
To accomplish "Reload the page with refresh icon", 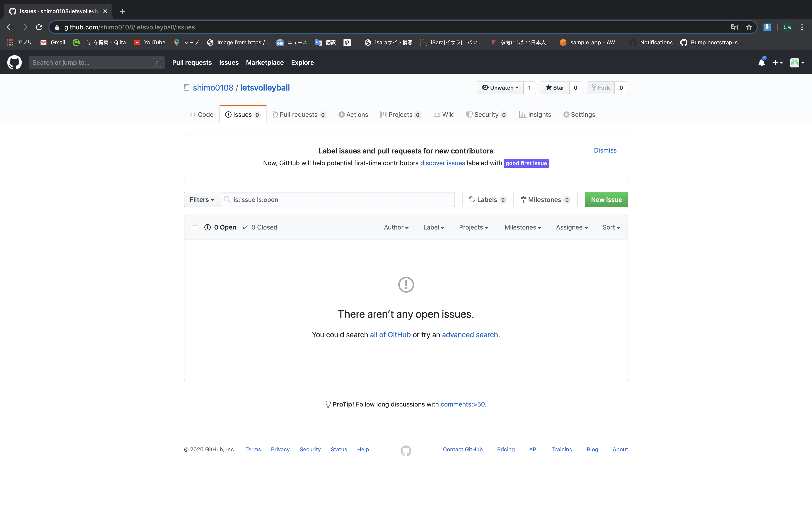I will (x=39, y=27).
